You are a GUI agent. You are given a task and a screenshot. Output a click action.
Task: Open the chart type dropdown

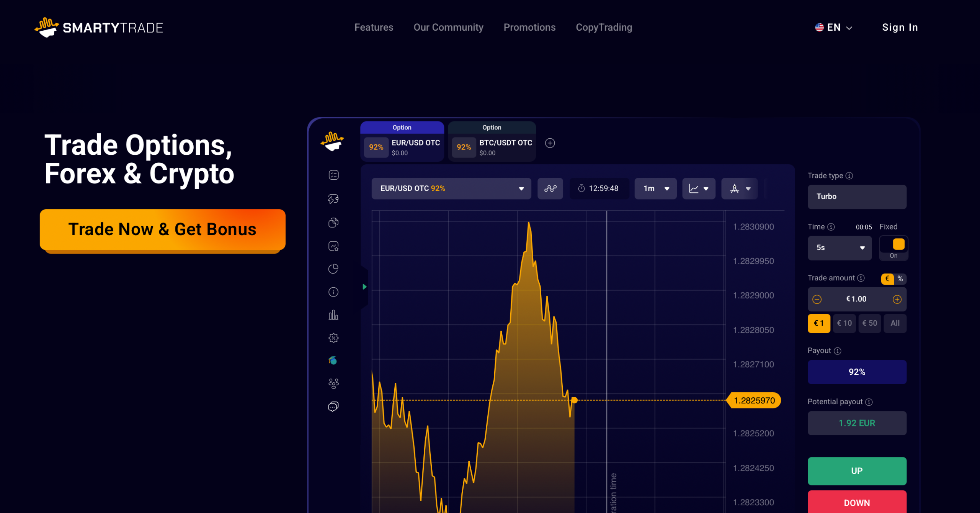coord(699,188)
